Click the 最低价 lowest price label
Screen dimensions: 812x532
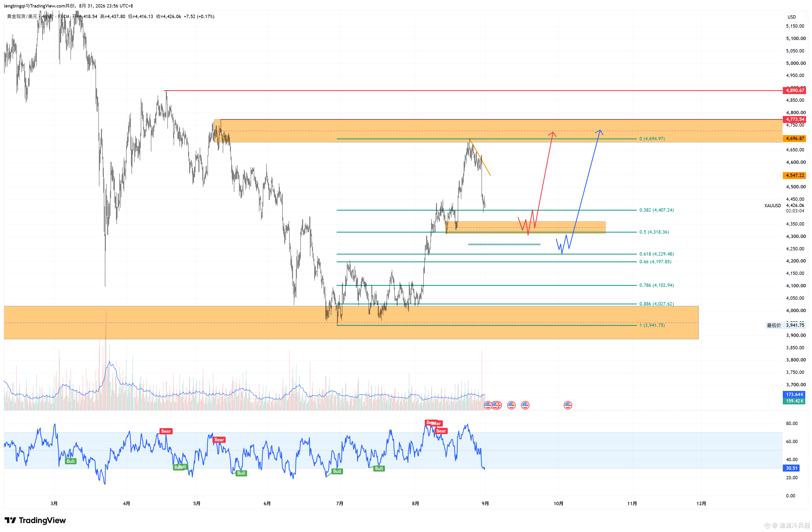(774, 325)
